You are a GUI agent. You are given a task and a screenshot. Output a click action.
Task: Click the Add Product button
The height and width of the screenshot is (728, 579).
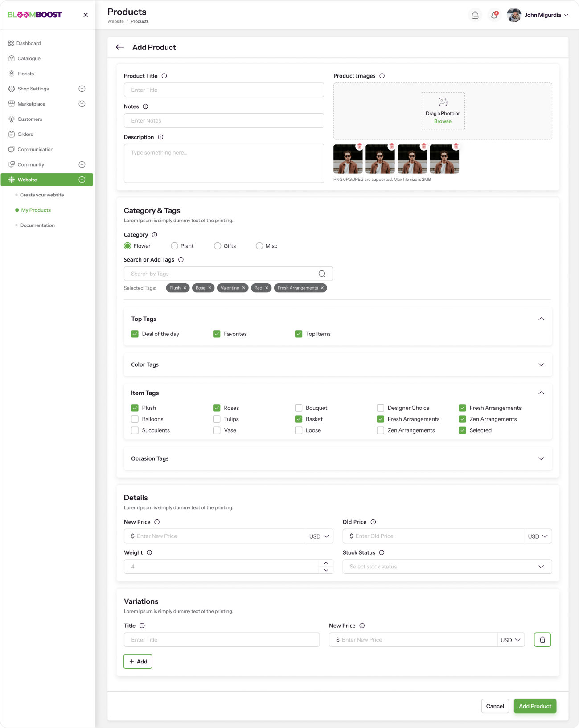coord(534,706)
